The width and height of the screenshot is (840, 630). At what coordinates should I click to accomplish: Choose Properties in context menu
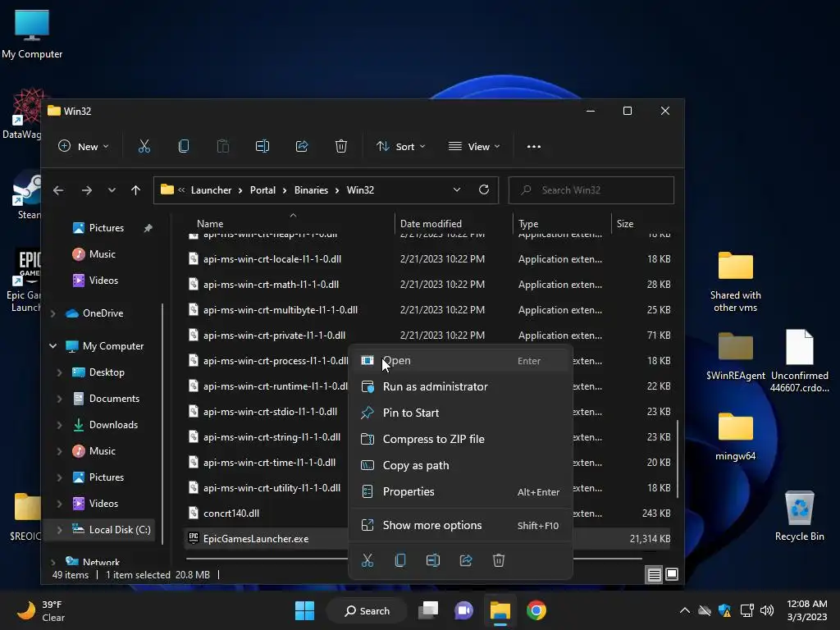coord(461,491)
